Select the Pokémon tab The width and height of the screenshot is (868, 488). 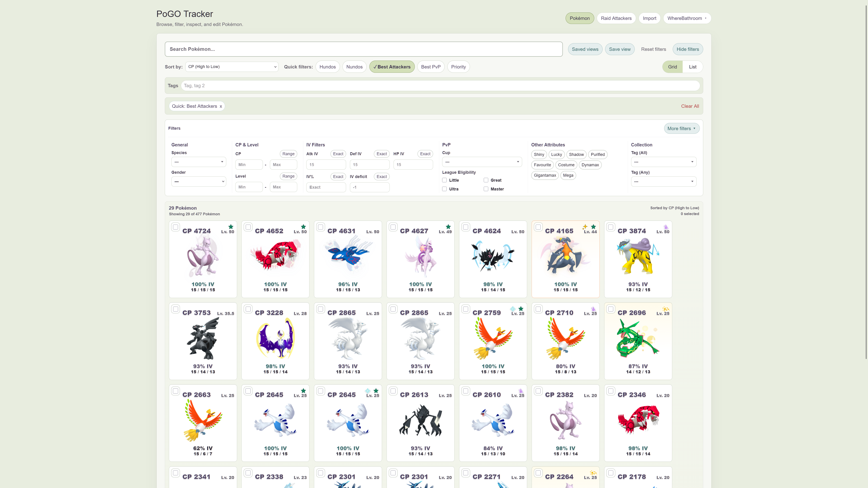click(x=580, y=18)
